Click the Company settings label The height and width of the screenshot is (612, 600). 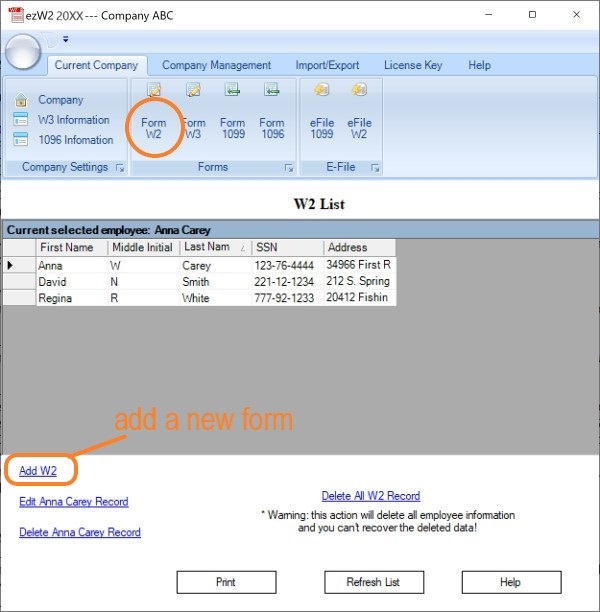61,100
